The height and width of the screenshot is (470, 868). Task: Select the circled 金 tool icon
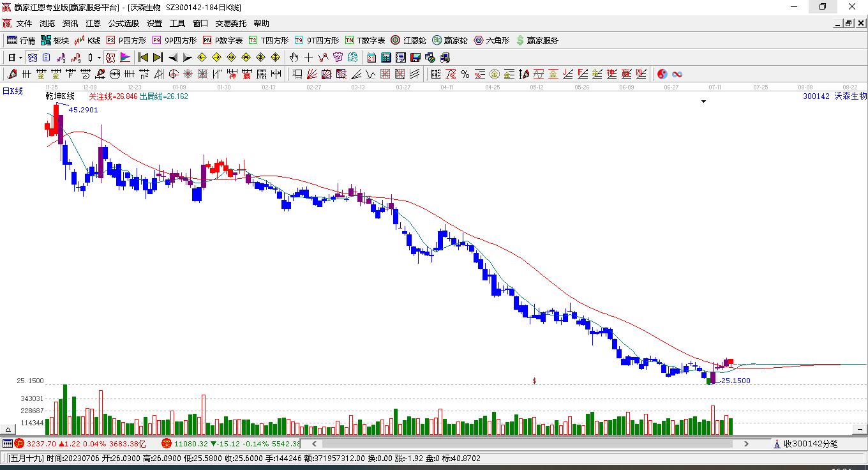[x=494, y=74]
